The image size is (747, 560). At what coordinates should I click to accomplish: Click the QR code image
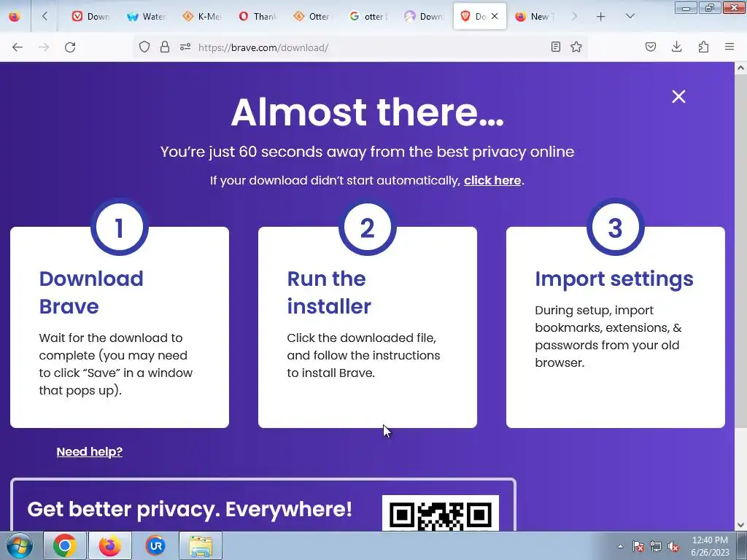tap(441, 513)
